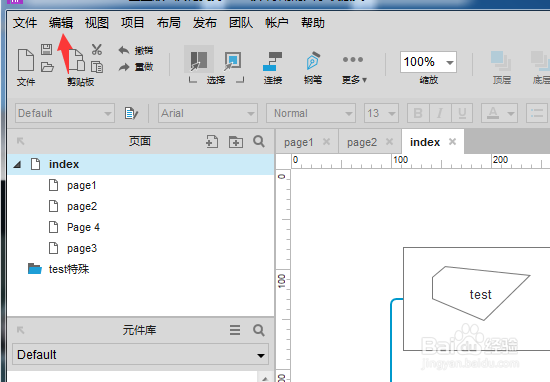Select the intersected selection mode icon

pyautogui.click(x=199, y=60)
